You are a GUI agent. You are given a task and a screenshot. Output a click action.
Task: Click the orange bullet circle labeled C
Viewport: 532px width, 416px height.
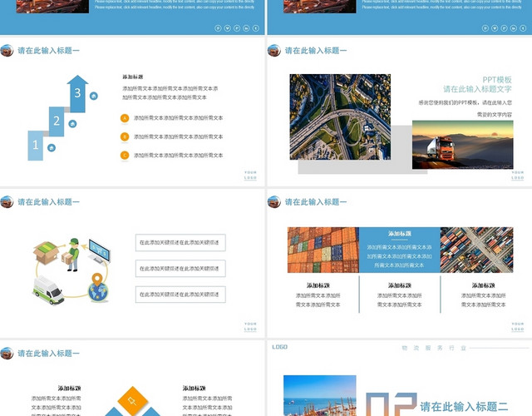click(x=125, y=156)
